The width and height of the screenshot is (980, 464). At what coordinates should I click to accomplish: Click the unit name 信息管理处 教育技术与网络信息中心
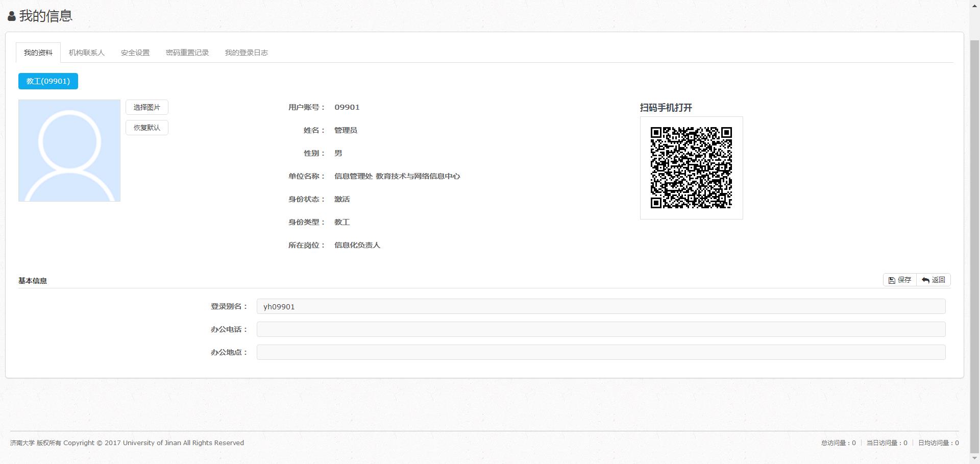pos(397,176)
